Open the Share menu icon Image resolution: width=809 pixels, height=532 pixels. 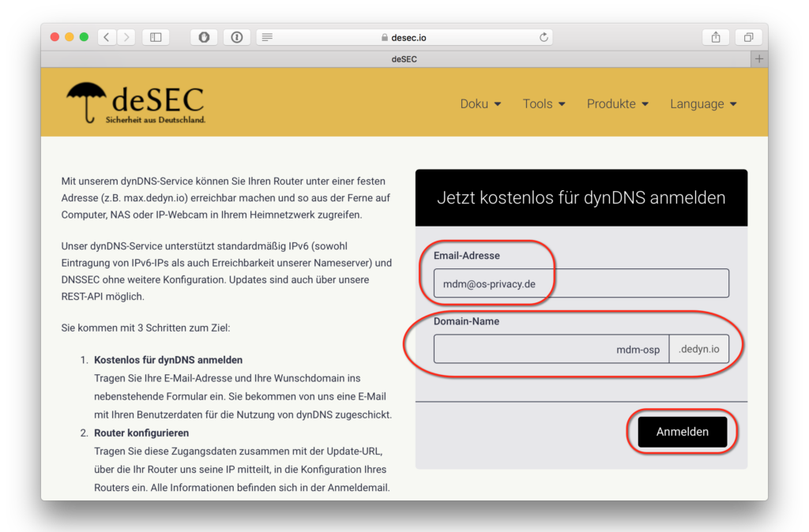pos(716,37)
